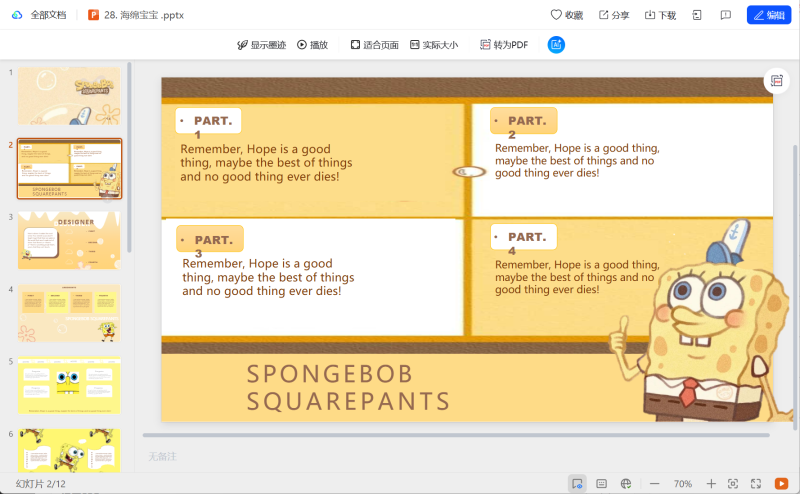Choose 实际大小 actual size option
This screenshot has height=494, width=800.
[x=434, y=45]
